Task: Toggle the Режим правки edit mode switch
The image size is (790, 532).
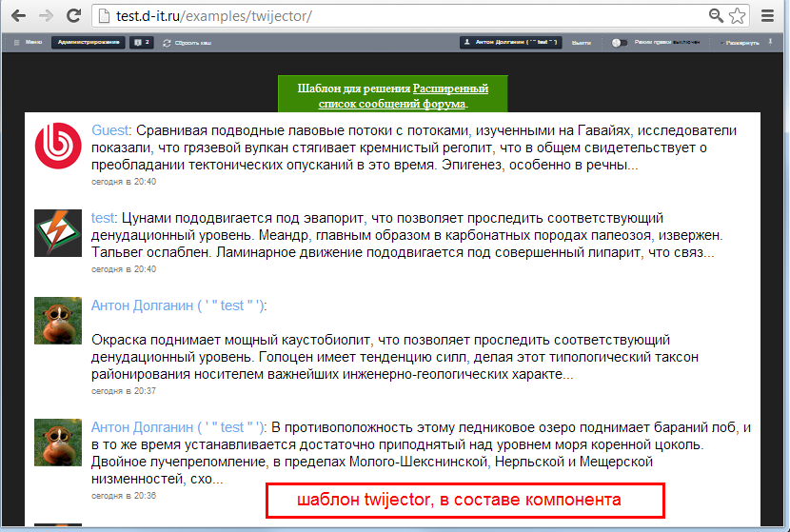Action: pyautogui.click(x=620, y=43)
